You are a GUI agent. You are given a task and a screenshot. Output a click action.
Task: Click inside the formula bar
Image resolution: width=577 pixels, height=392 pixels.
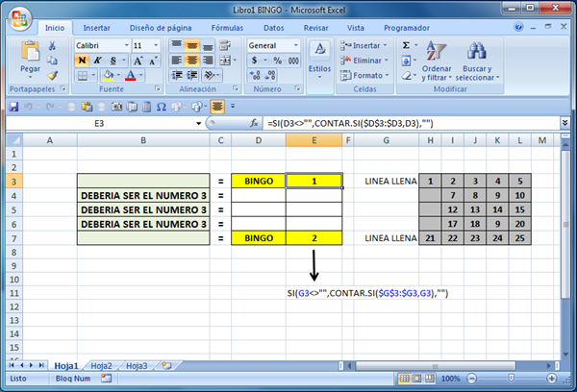point(412,123)
